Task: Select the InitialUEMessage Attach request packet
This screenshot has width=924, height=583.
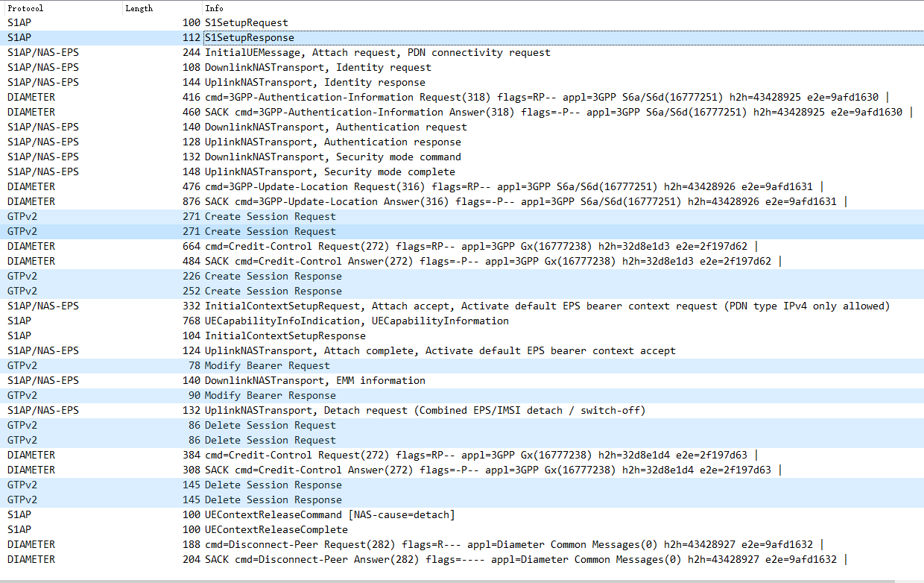Action: click(462, 53)
